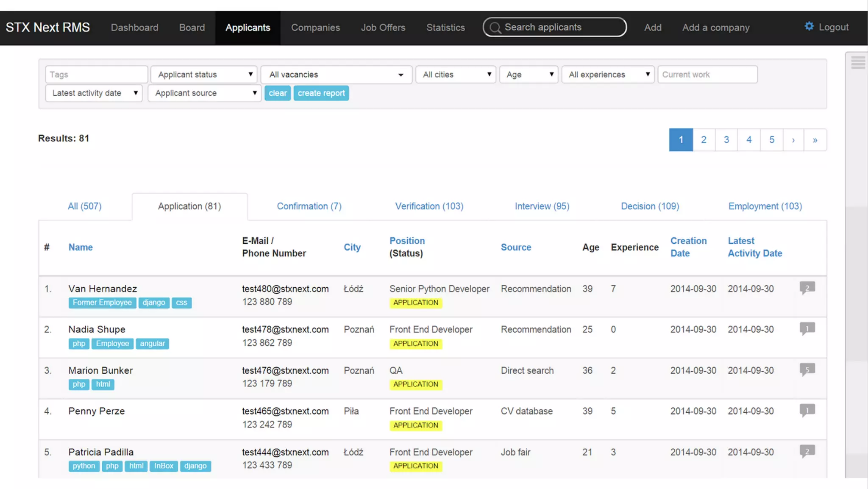Open Companies in the navbar
Viewport: 868px width, 489px height.
[x=315, y=28]
